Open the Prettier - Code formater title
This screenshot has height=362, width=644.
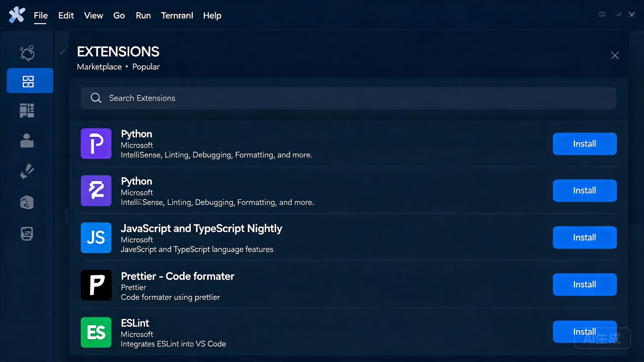pyautogui.click(x=178, y=276)
